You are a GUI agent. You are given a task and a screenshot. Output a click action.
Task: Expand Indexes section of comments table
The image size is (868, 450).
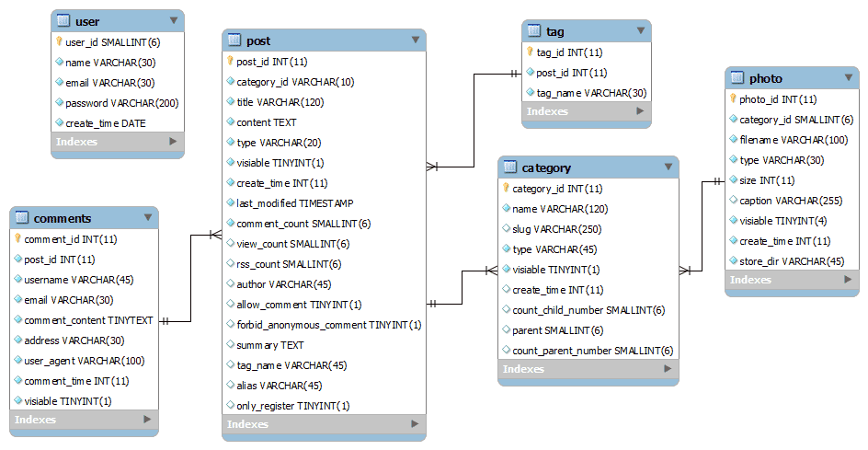(x=147, y=420)
